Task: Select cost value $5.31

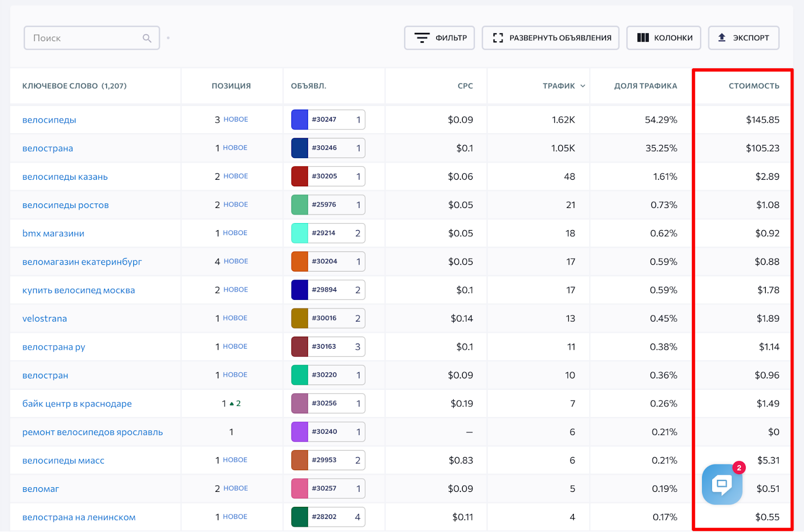Action: coord(768,461)
